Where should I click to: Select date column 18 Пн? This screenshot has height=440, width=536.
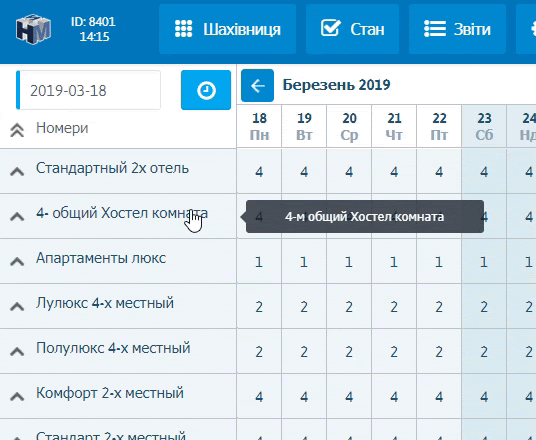259,126
